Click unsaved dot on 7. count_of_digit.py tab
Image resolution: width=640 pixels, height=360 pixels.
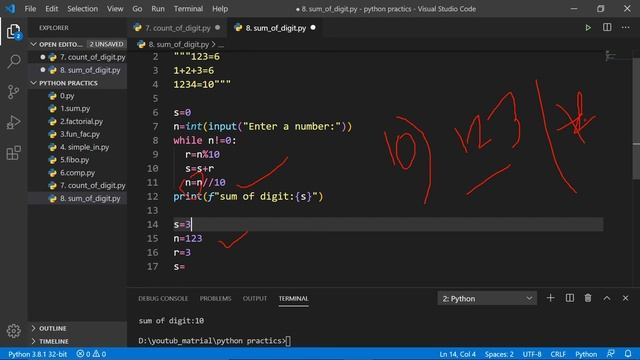(x=218, y=28)
